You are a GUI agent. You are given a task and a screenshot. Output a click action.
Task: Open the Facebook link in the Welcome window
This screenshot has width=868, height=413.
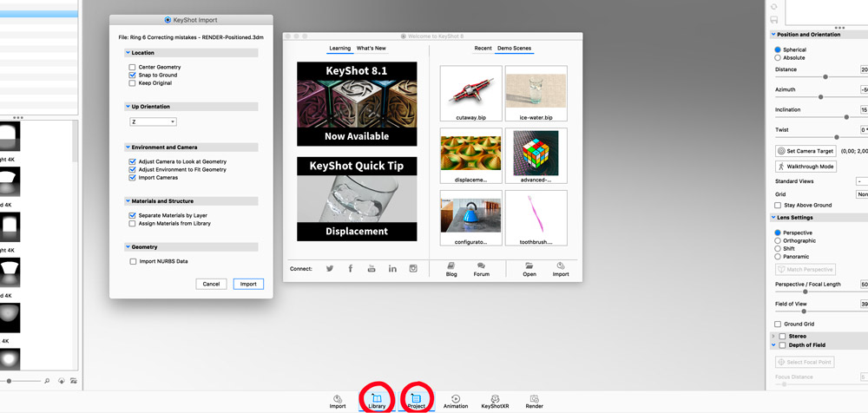(x=351, y=268)
